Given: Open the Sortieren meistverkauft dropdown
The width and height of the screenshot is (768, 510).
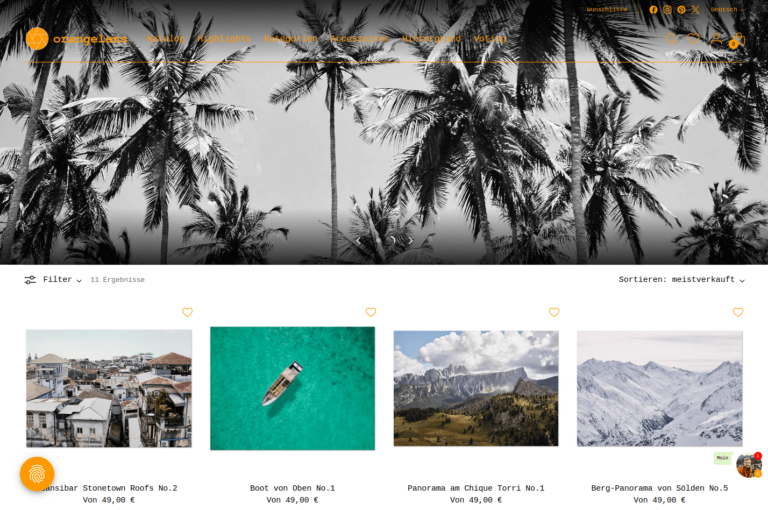Looking at the screenshot, I should coord(681,280).
